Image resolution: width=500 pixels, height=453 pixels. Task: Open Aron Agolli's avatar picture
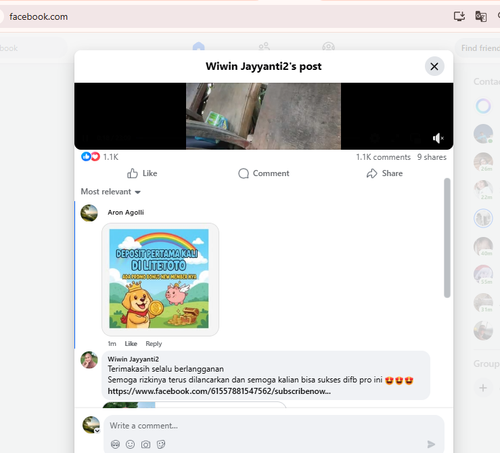89,213
